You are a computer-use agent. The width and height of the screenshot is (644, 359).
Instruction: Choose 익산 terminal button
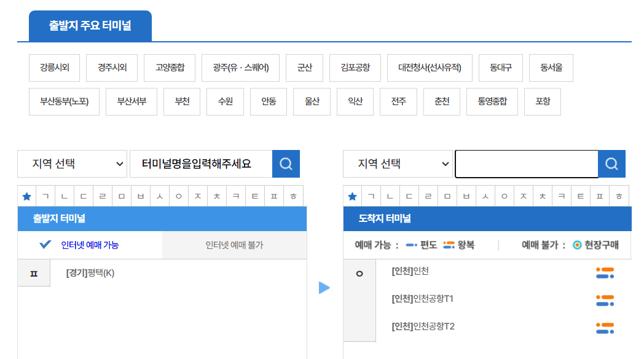[355, 101]
